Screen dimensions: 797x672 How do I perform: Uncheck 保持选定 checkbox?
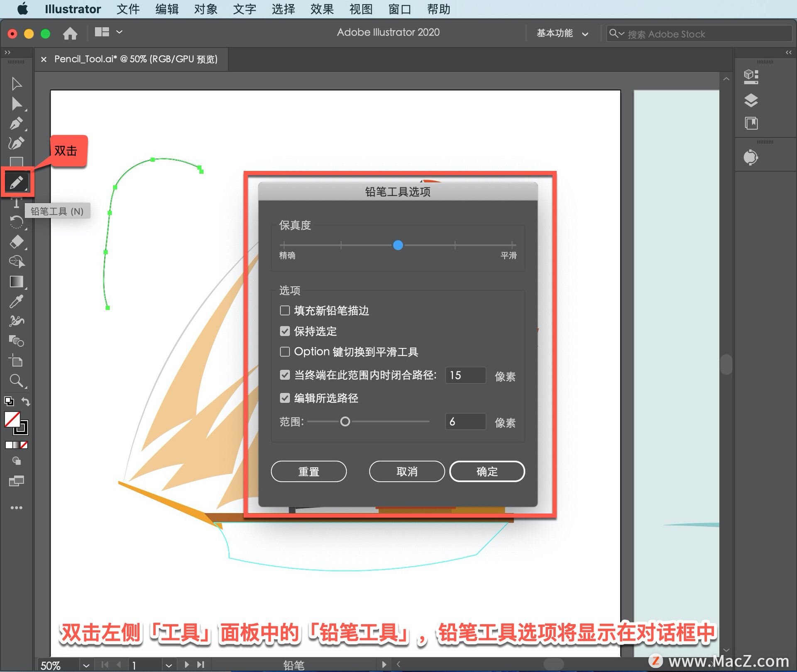tap(285, 331)
